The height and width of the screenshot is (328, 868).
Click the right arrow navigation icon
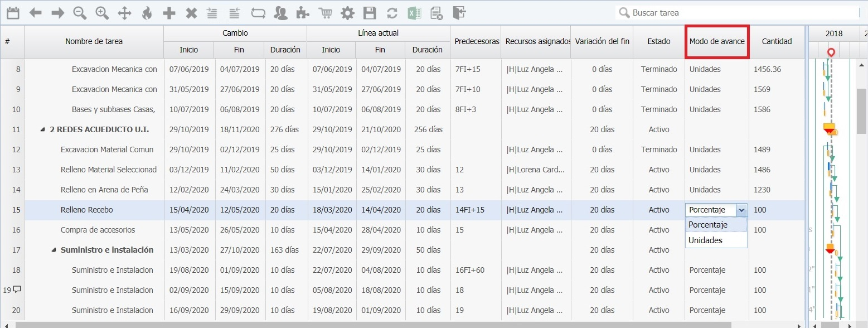coord(57,13)
